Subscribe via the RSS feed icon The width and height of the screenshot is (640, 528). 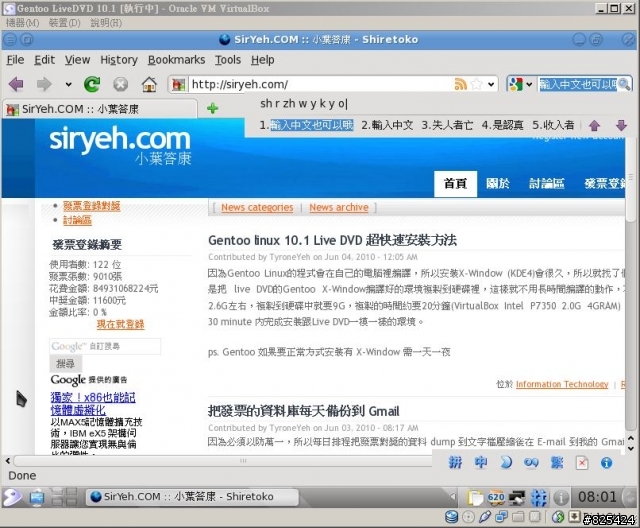click(x=460, y=84)
